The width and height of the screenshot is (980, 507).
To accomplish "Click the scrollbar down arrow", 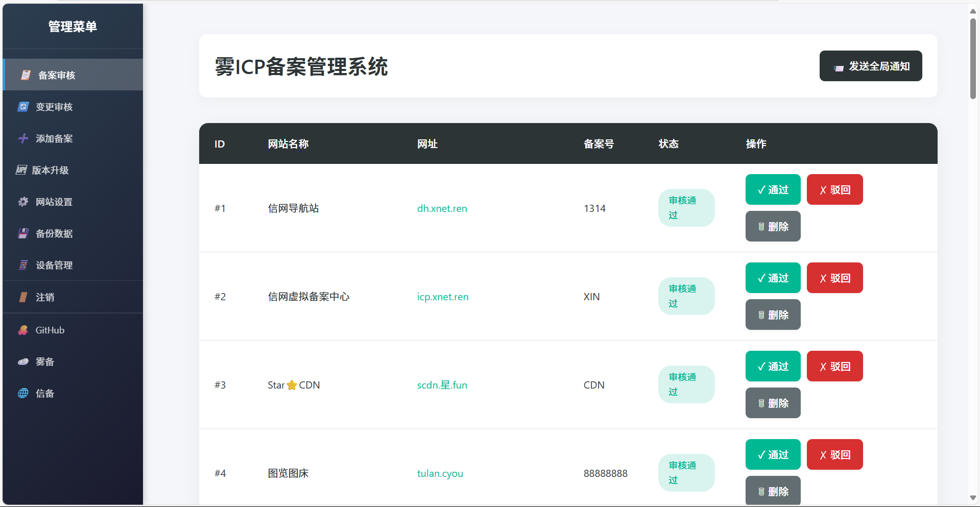I will pyautogui.click(x=973, y=498).
